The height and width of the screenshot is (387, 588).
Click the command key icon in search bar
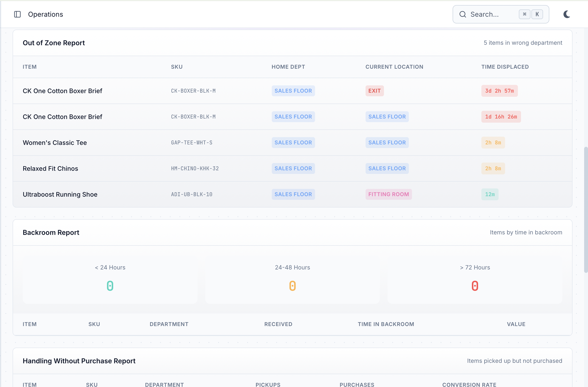[524, 14]
